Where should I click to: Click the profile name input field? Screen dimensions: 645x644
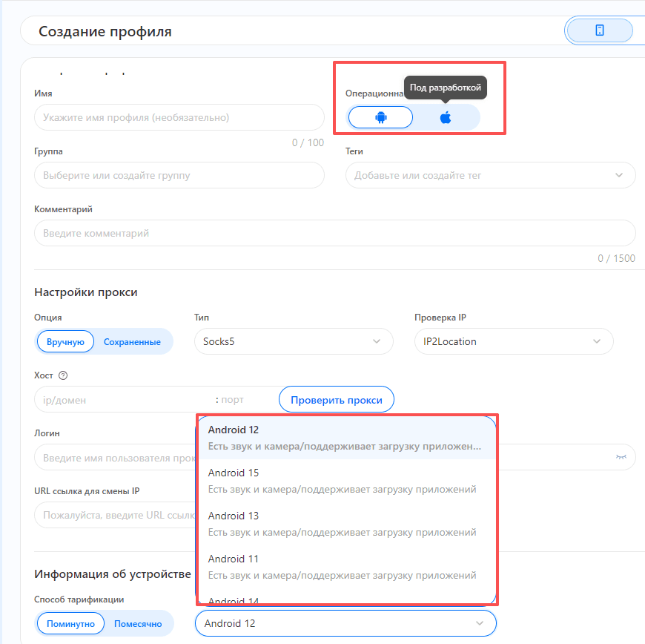(x=179, y=117)
